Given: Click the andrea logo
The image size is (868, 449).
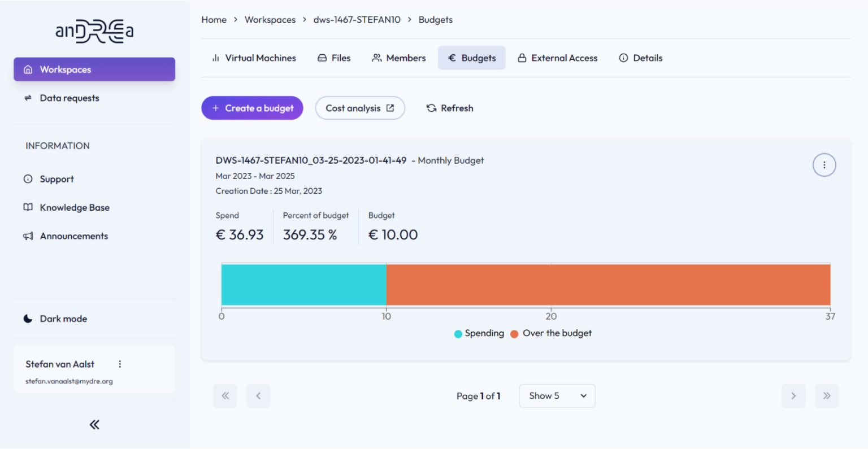Looking at the screenshot, I should click(94, 31).
